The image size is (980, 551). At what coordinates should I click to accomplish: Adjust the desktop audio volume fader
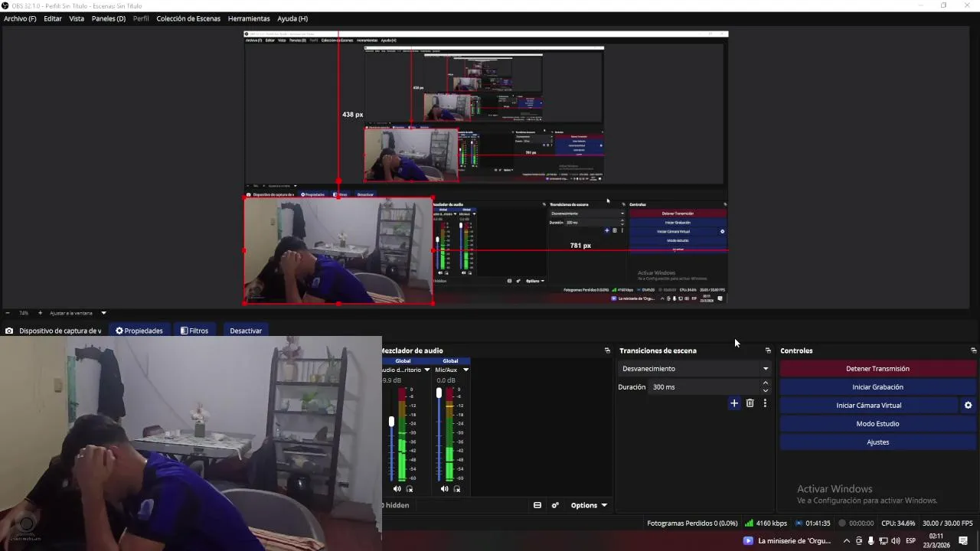391,422
